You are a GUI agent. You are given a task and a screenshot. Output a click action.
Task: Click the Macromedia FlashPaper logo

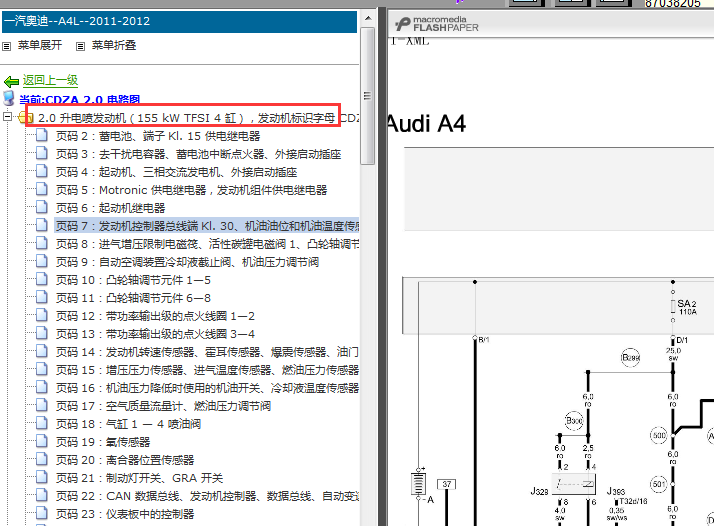point(437,24)
